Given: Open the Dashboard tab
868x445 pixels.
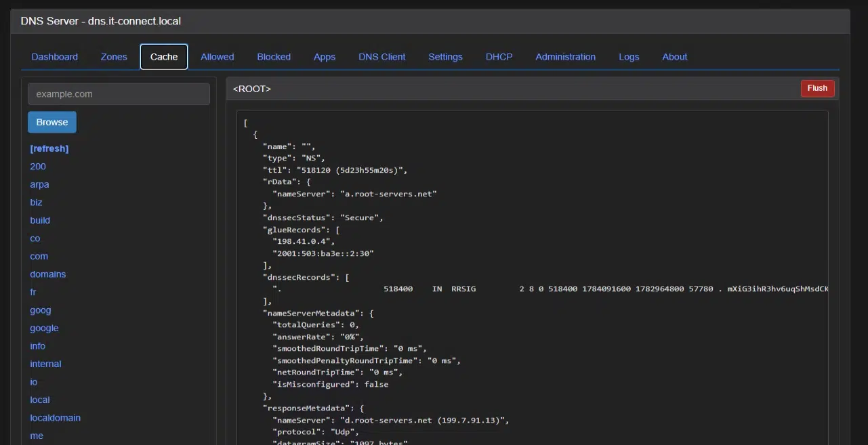Looking at the screenshot, I should 54,57.
